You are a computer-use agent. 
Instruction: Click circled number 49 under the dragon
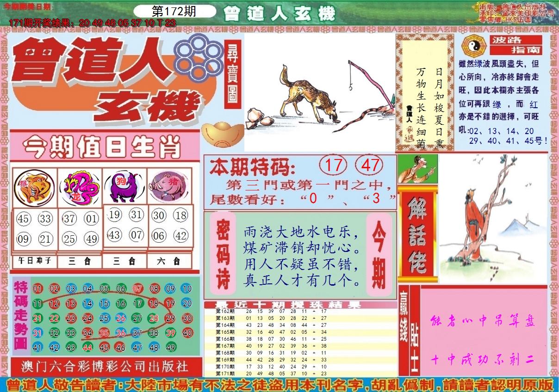[92, 239]
